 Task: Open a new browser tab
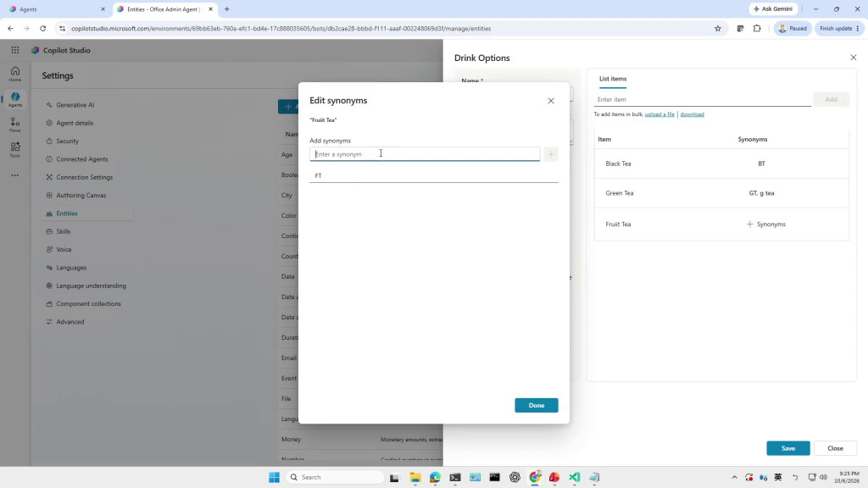click(x=226, y=9)
